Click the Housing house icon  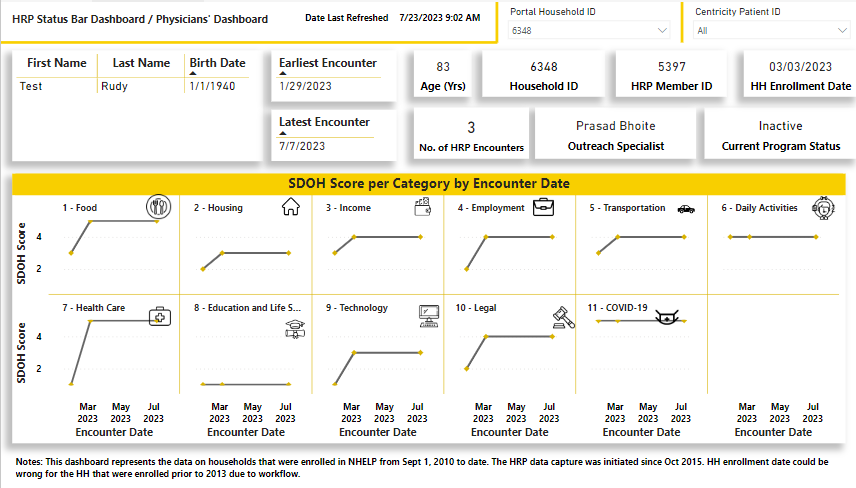(x=291, y=207)
